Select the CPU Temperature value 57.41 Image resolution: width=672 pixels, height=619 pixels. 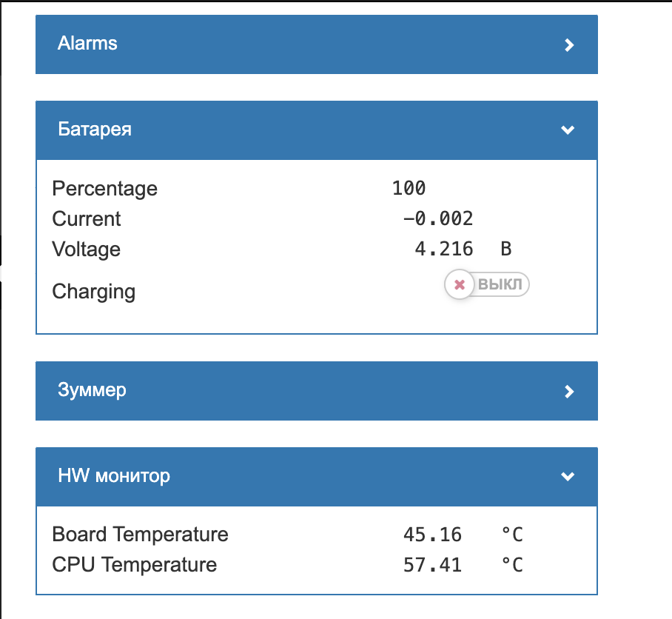(x=432, y=566)
